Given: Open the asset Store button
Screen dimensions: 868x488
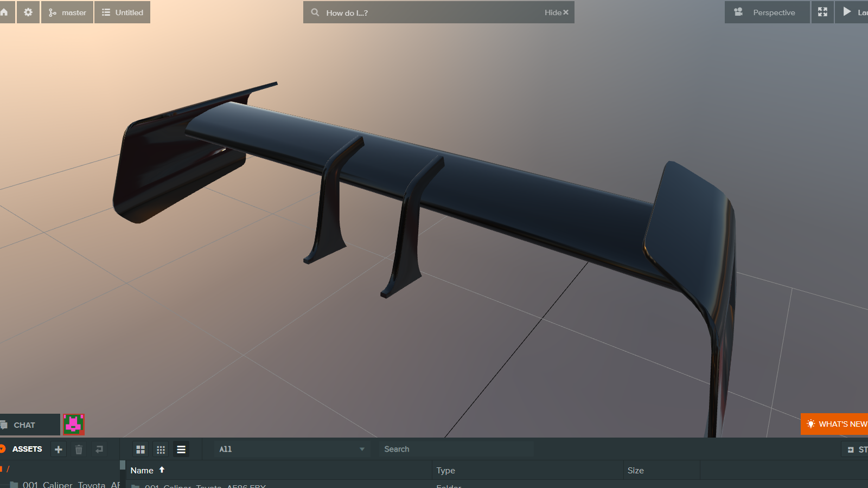Looking at the screenshot, I should 855,450.
